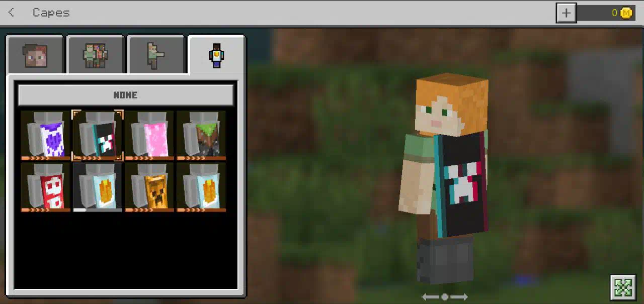Equip the grass block cape
Screen dimensions: 644x304
click(201, 136)
